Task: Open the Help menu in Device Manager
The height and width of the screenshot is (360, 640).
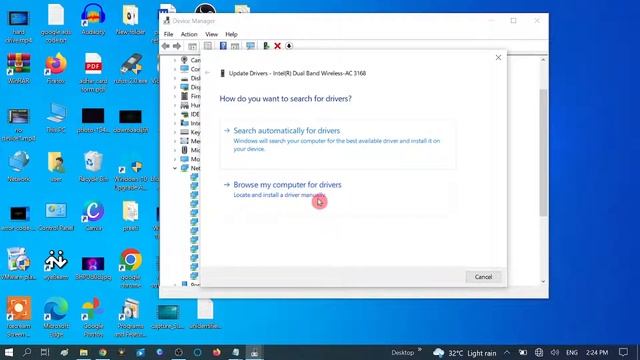Action: [231, 34]
